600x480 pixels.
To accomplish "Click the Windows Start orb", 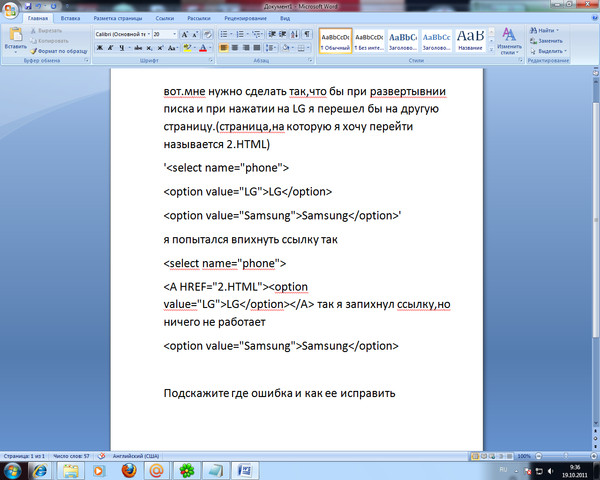I will [x=12, y=470].
